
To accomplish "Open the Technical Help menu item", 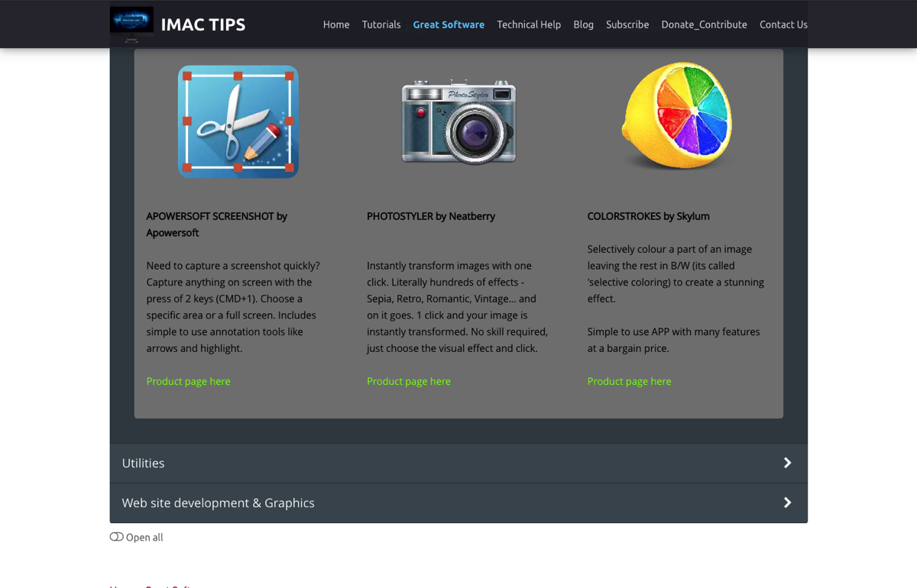I will [x=529, y=24].
